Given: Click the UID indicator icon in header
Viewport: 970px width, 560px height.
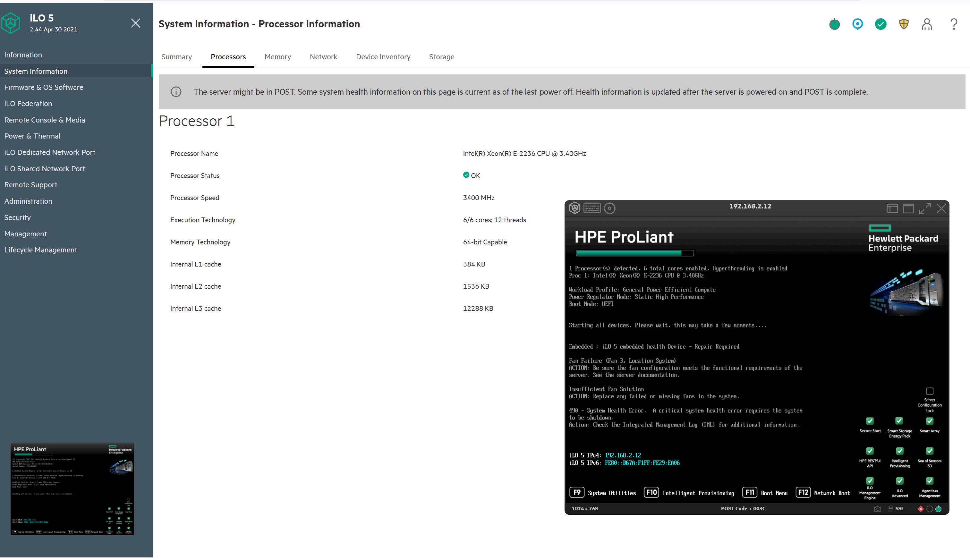Looking at the screenshot, I should pos(857,24).
